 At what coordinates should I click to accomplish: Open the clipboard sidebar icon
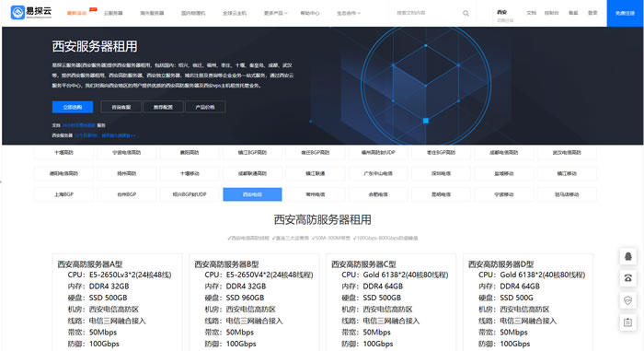[x=628, y=322]
